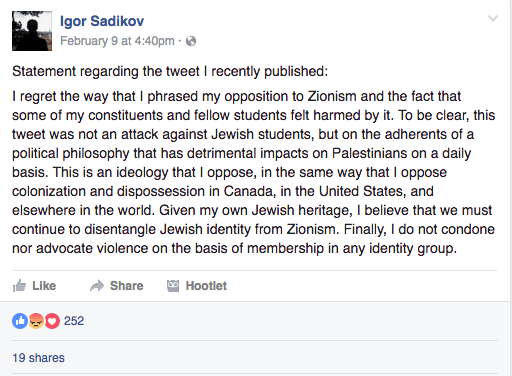Click the 'Statement regarding the tweet' heading line

pyautogui.click(x=170, y=71)
